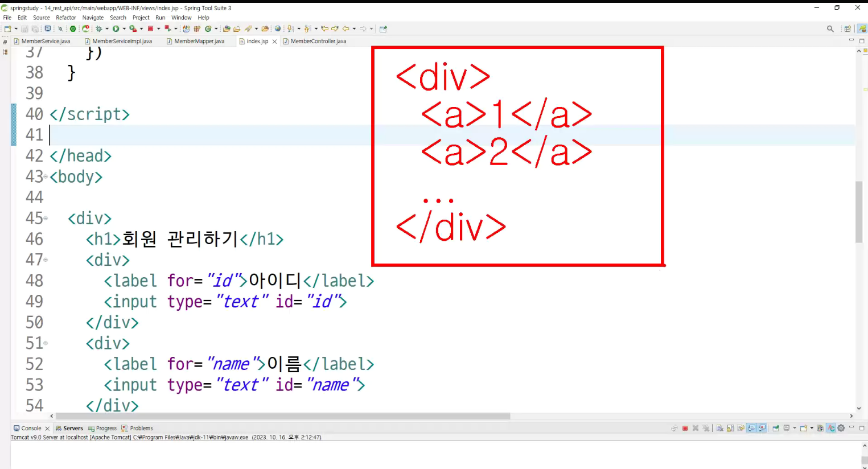The width and height of the screenshot is (868, 469).
Task: Open the Refactor menu
Action: point(66,18)
